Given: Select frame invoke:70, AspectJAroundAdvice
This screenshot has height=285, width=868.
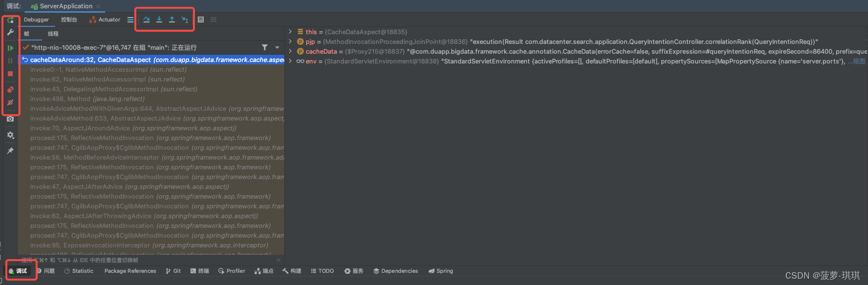Looking at the screenshot, I should pos(151,128).
